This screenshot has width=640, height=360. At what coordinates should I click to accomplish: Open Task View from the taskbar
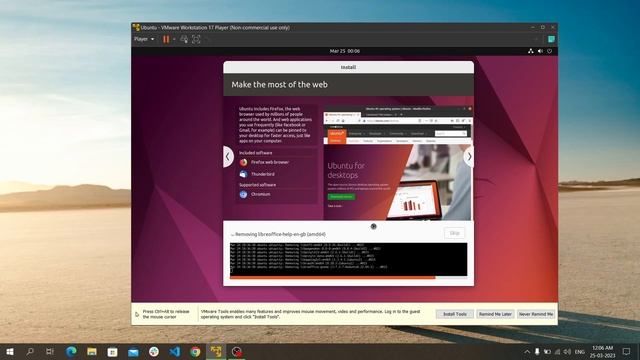[x=50, y=351]
